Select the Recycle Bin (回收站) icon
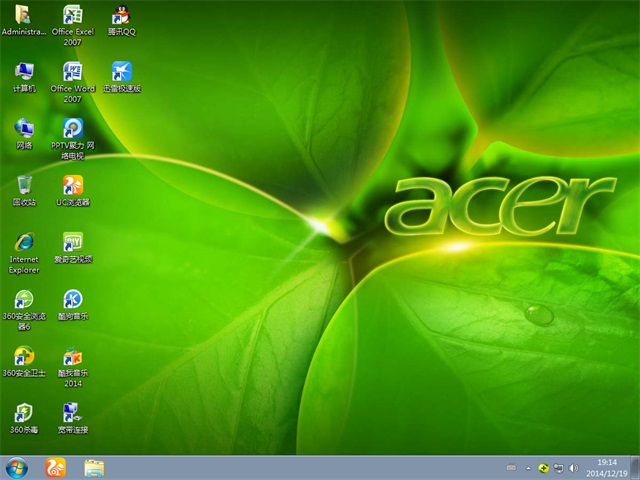Viewport: 640px width, 480px height. coord(24,185)
